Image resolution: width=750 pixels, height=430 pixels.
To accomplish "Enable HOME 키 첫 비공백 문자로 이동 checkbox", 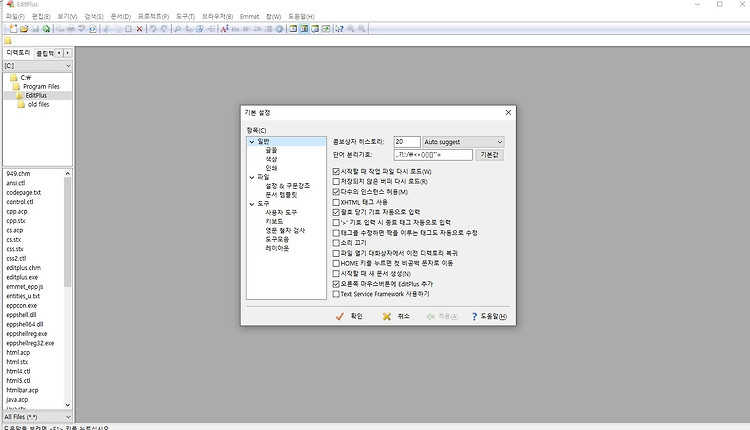I will [336, 263].
